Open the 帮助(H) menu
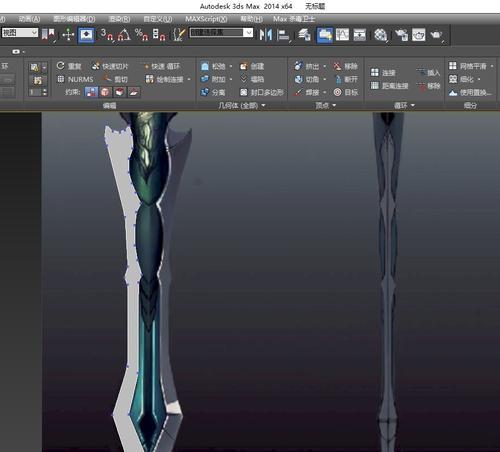500x452 pixels. [x=252, y=19]
